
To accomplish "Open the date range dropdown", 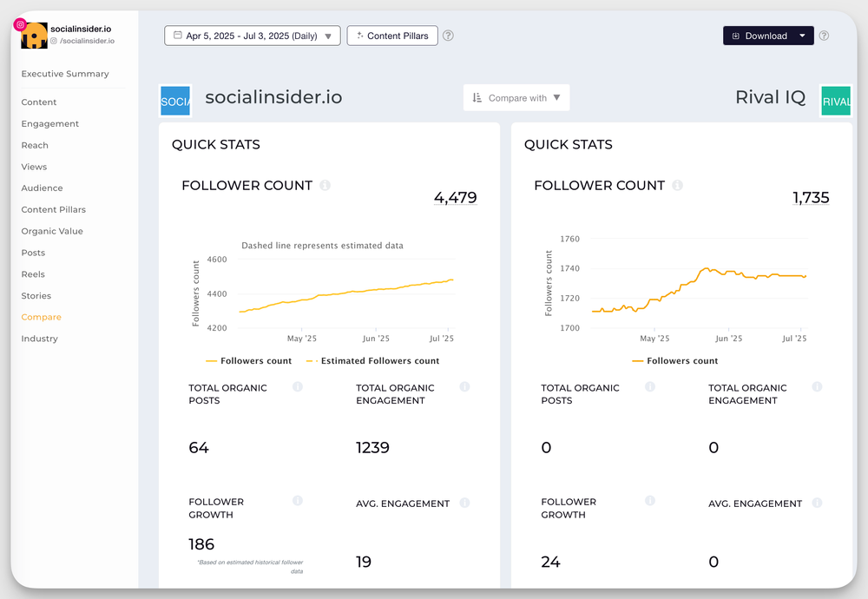I will coord(252,36).
